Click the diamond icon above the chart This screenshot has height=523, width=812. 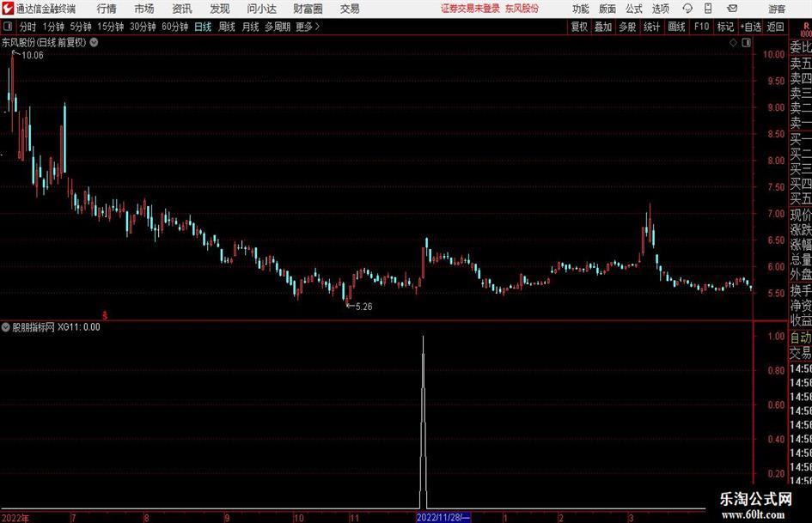click(x=733, y=43)
